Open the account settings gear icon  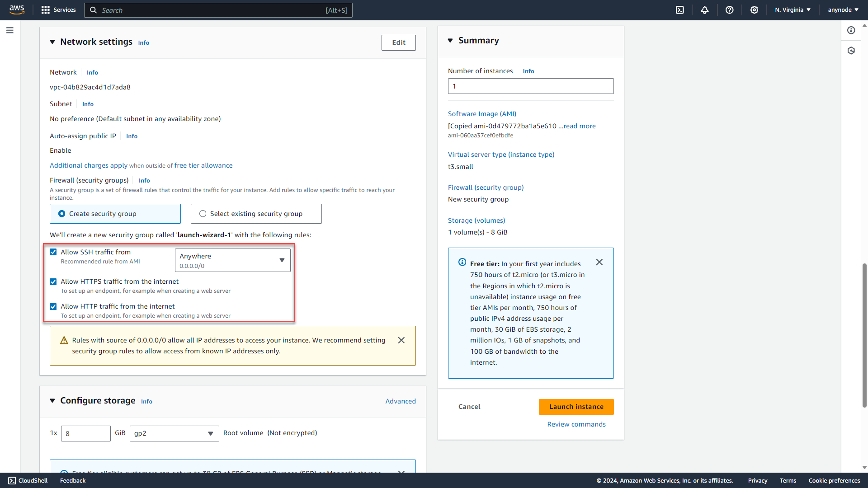tap(754, 9)
